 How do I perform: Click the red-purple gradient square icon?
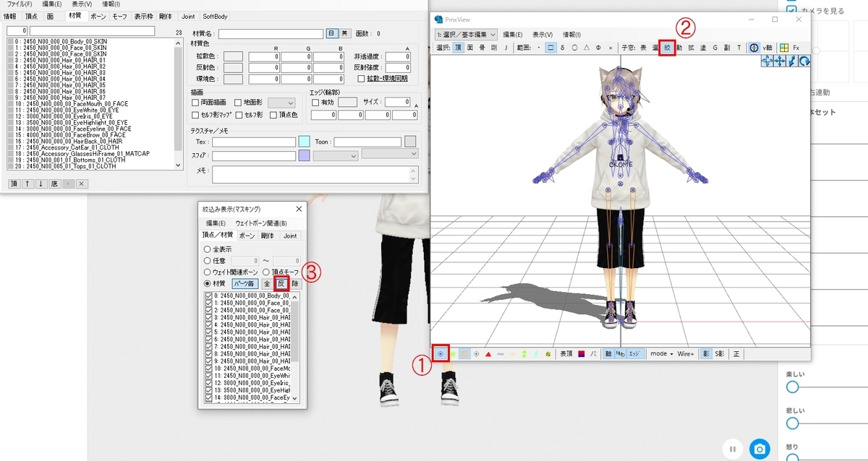pos(581,353)
